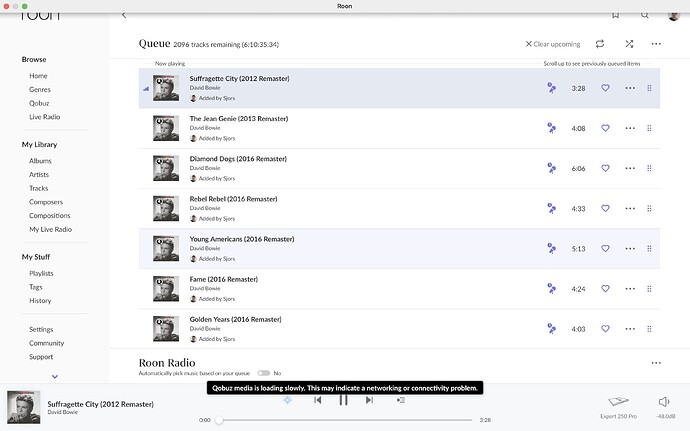This screenshot has height=431, width=690.
Task: Pause playback
Action: click(343, 400)
